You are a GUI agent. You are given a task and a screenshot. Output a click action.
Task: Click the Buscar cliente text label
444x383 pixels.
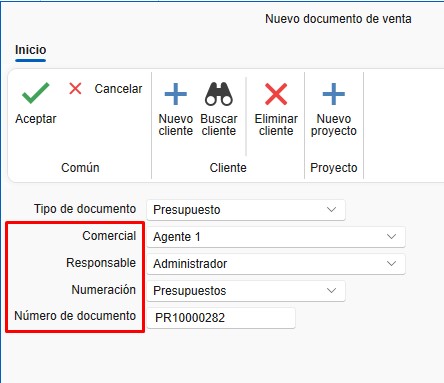(219, 125)
